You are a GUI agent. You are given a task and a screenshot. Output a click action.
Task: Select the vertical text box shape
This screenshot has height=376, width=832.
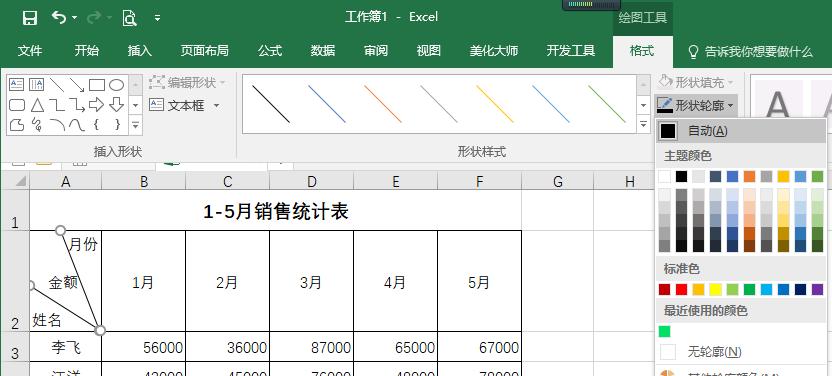pos(37,85)
